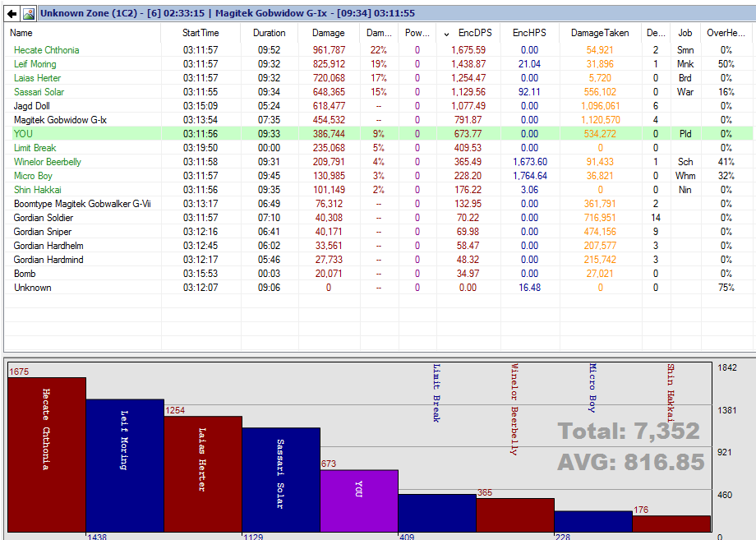Click the Sassari Solar graph bar

tap(281, 480)
